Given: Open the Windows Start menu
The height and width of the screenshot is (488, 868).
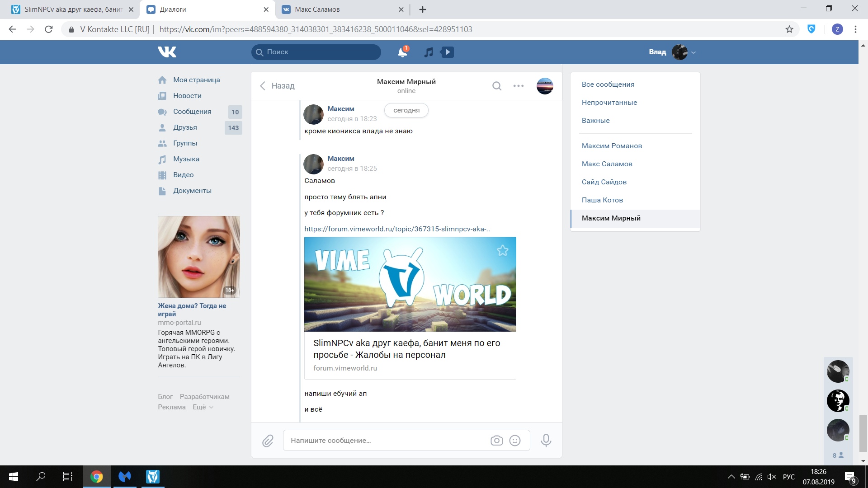Looking at the screenshot, I should (x=14, y=477).
